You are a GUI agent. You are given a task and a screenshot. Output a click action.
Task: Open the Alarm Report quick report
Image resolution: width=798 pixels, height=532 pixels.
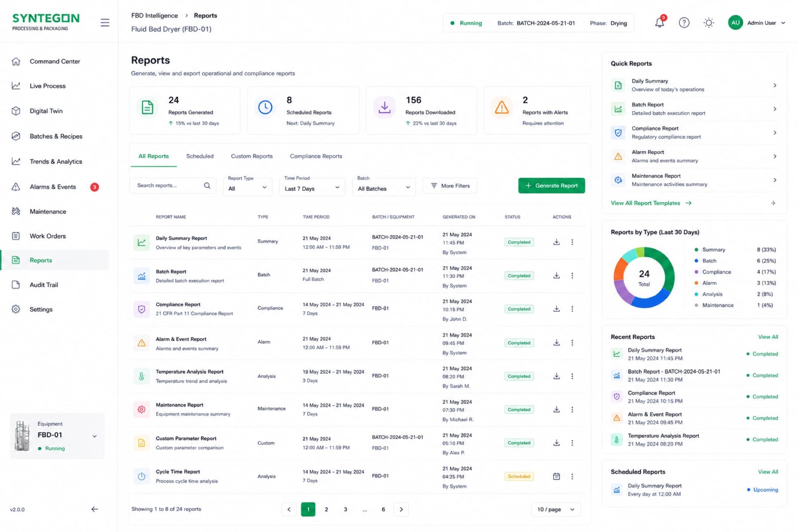pos(694,156)
